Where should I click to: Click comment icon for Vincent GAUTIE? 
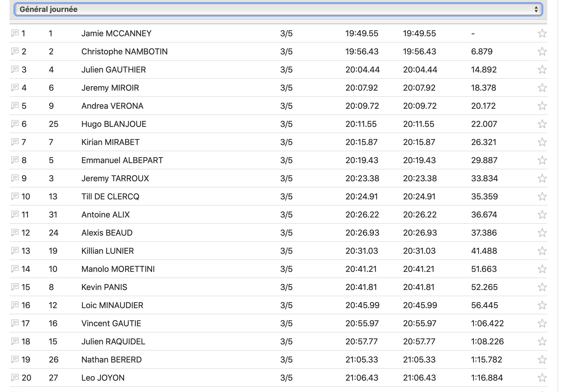pos(15,323)
